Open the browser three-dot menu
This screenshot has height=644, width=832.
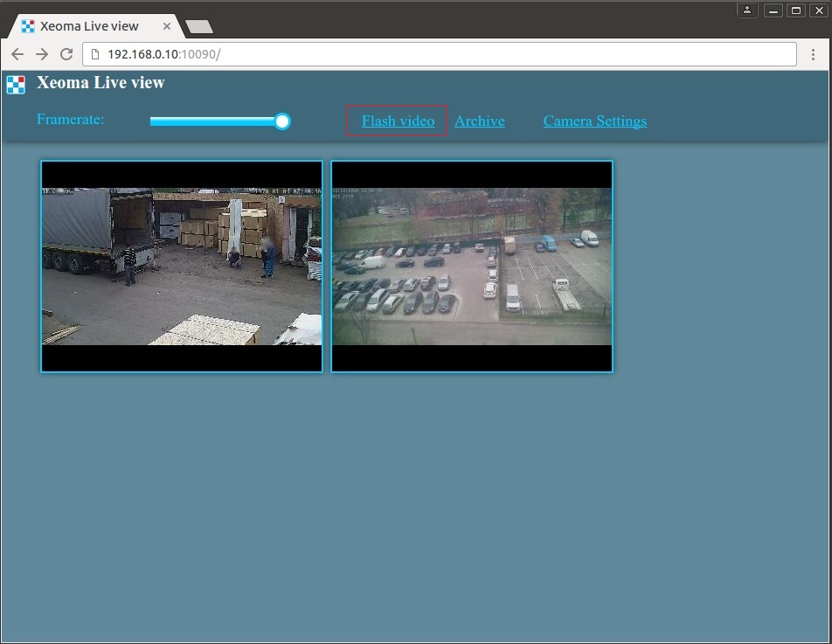coord(813,54)
